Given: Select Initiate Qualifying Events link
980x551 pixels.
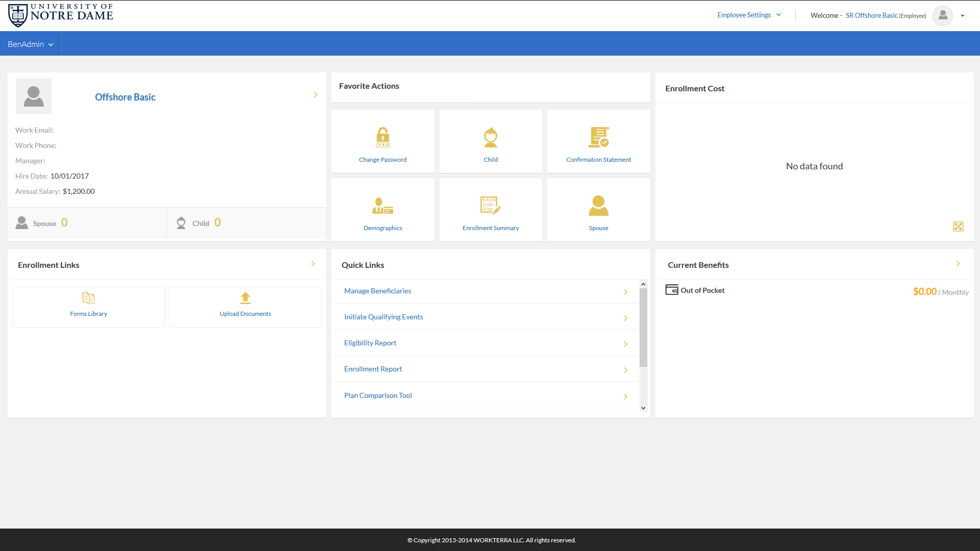Looking at the screenshot, I should 383,317.
